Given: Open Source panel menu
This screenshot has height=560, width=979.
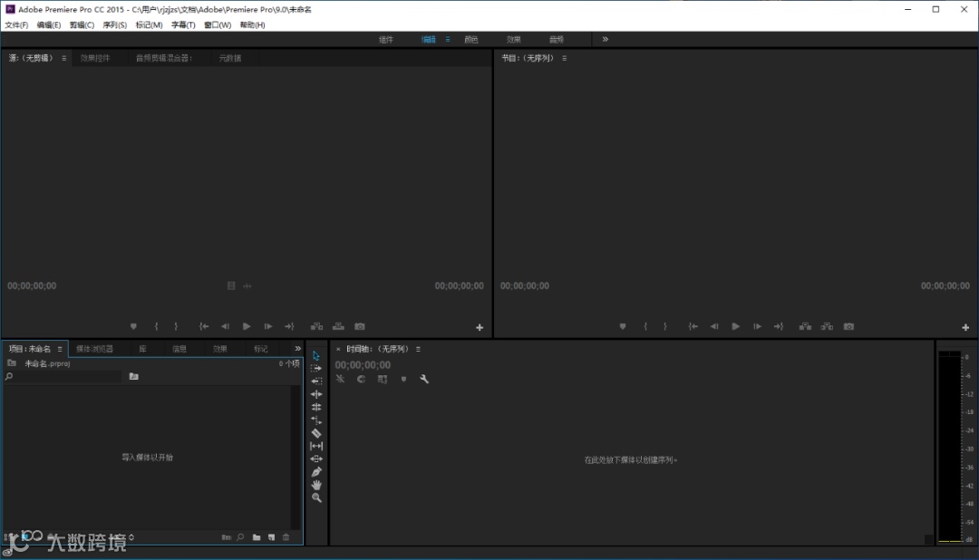Looking at the screenshot, I should (63, 58).
